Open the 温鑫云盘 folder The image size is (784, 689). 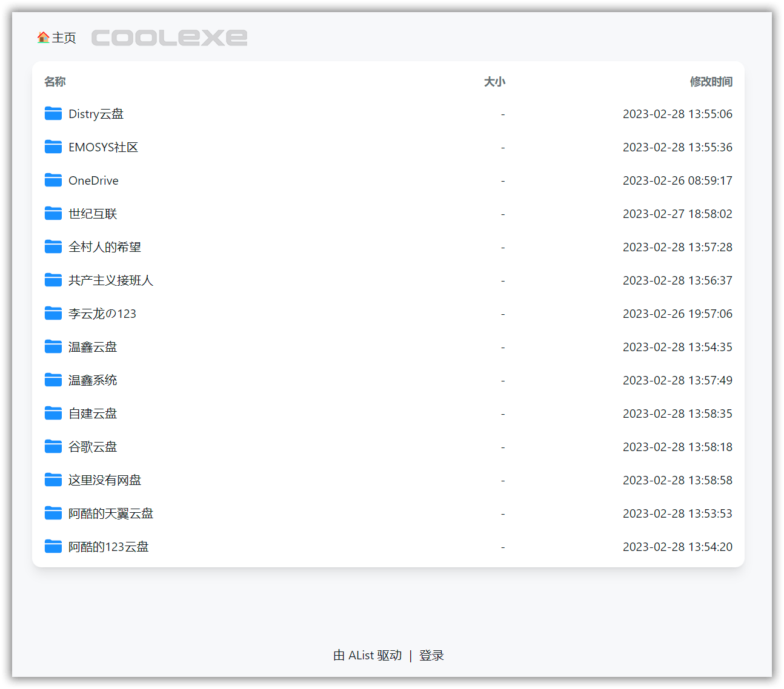click(x=93, y=346)
